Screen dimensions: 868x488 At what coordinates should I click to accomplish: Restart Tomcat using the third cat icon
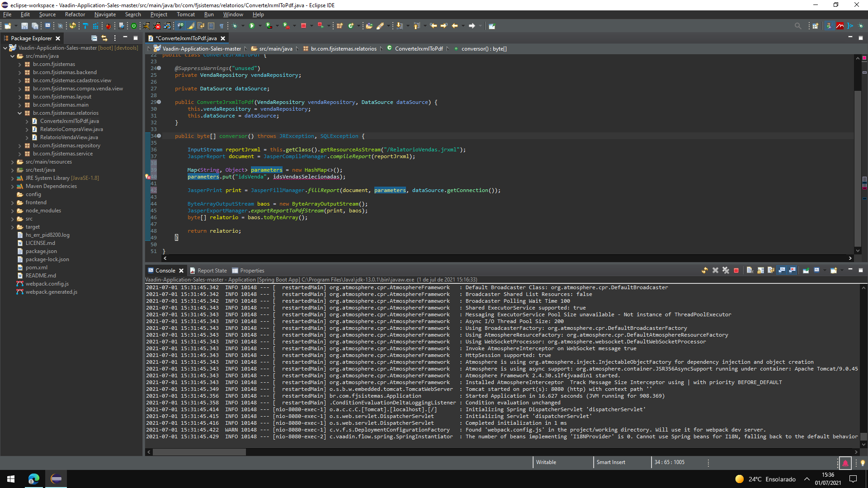click(167, 26)
